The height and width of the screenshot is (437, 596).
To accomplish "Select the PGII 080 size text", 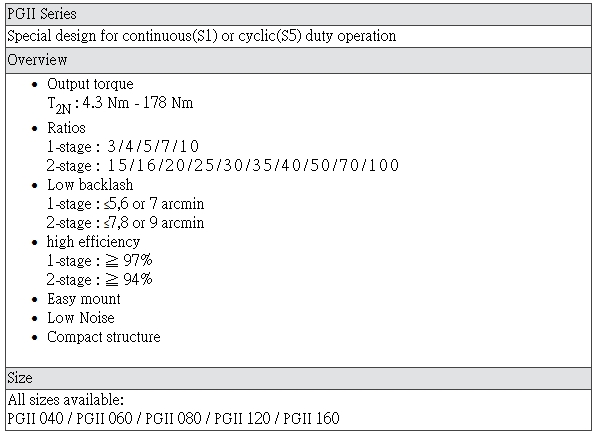I will pos(173,419).
